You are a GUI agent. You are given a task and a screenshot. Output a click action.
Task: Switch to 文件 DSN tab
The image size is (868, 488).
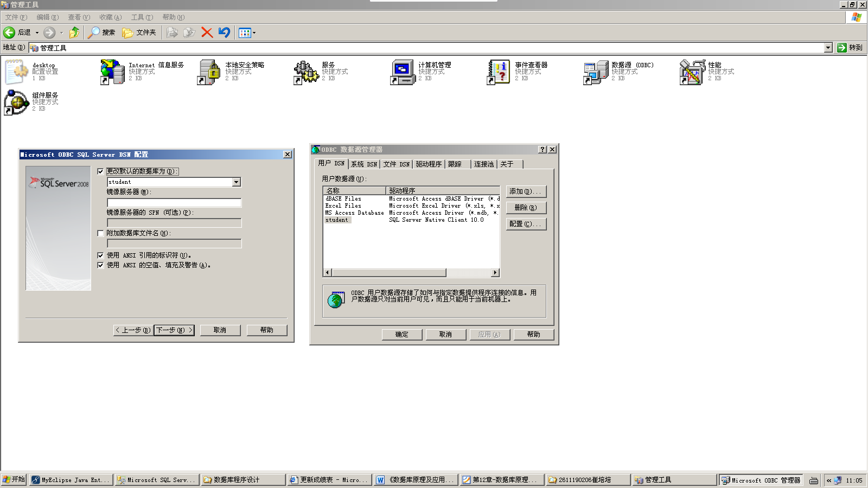coord(396,164)
